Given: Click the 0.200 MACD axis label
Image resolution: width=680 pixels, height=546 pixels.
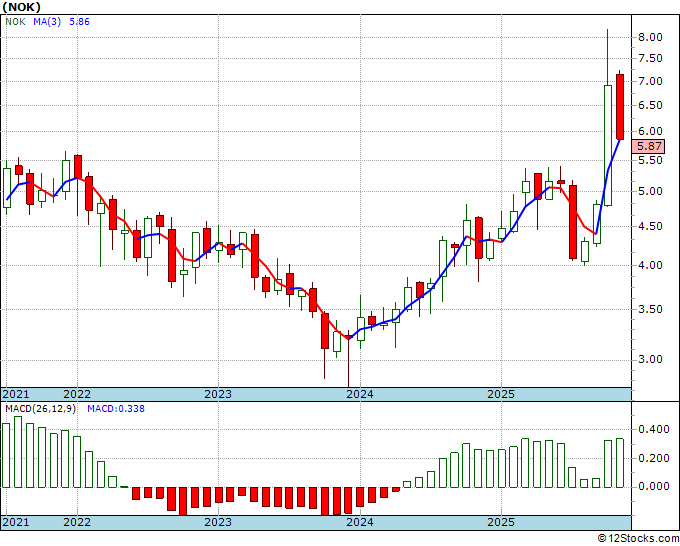Looking at the screenshot, I should 654,458.
